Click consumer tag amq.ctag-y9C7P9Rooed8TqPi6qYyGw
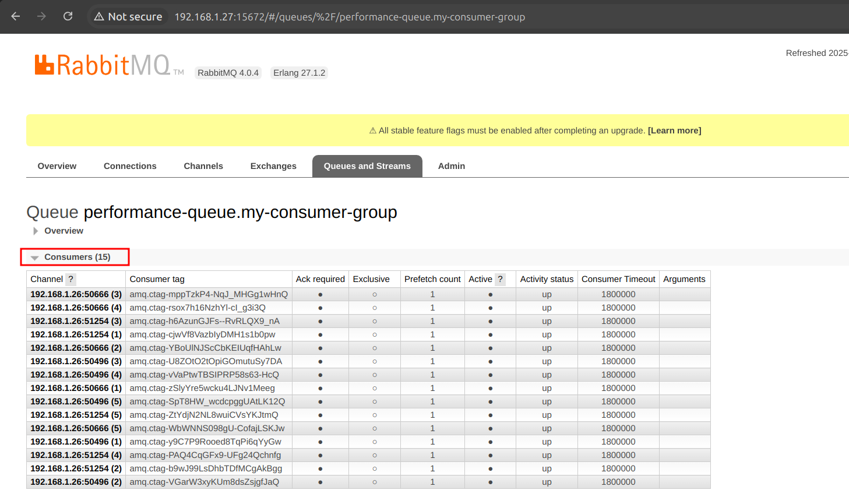 pyautogui.click(x=205, y=442)
